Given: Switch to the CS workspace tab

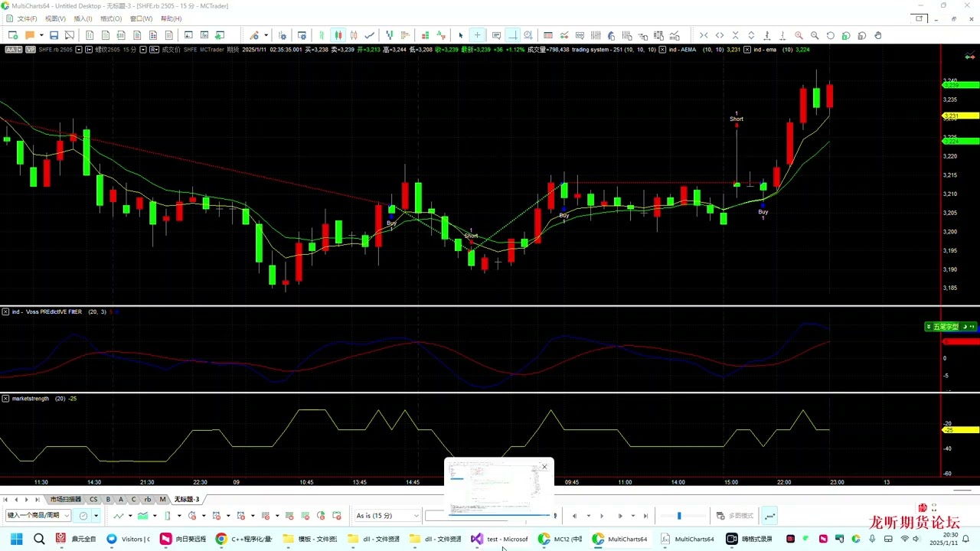Looking at the screenshot, I should [93, 499].
